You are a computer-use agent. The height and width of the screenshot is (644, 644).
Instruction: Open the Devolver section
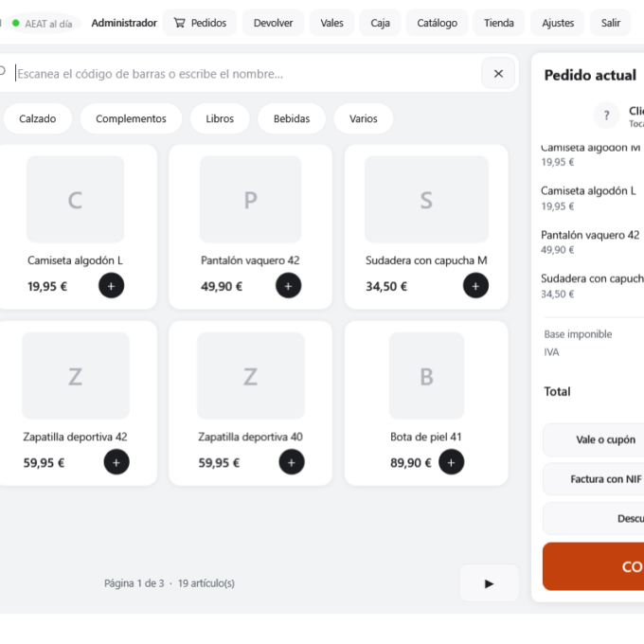pyautogui.click(x=273, y=23)
